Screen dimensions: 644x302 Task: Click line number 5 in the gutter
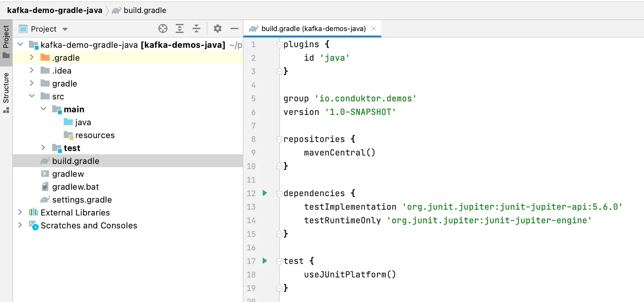pos(253,98)
